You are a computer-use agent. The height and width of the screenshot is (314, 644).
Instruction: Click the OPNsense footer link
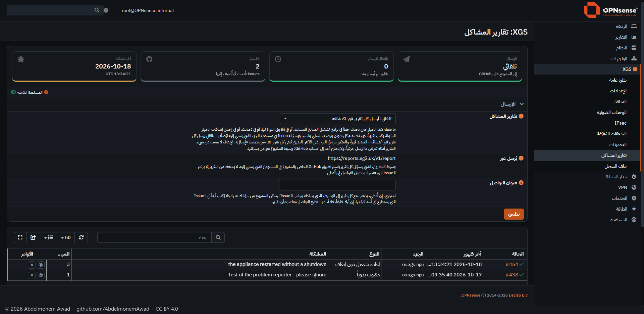coord(471,295)
